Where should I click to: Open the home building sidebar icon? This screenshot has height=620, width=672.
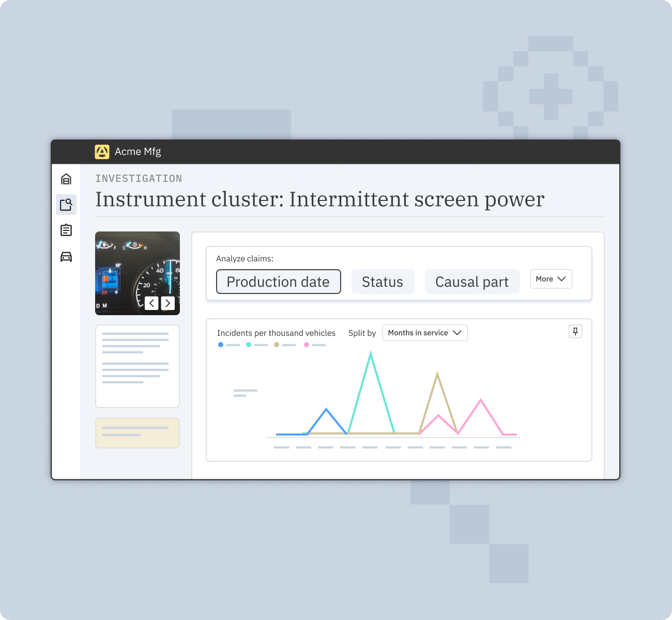coord(66,179)
